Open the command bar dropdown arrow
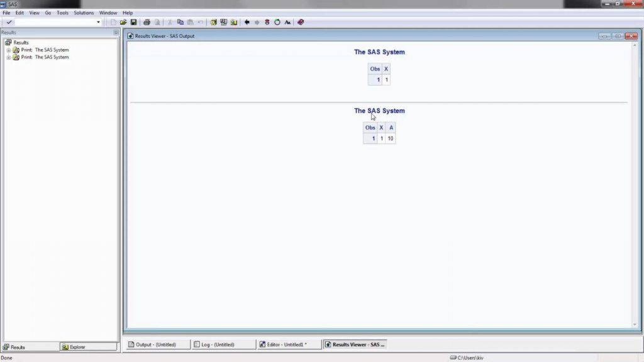The height and width of the screenshot is (362, 644). point(97,22)
